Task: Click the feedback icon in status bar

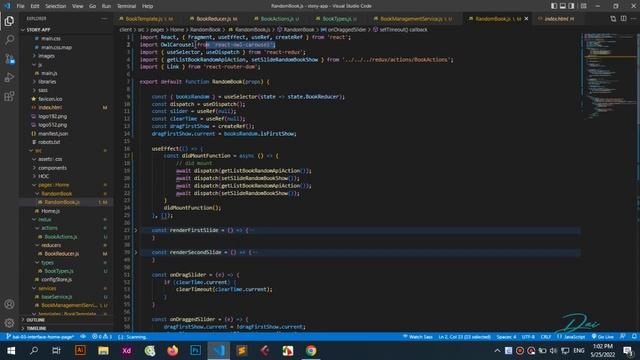Action: coord(622,337)
